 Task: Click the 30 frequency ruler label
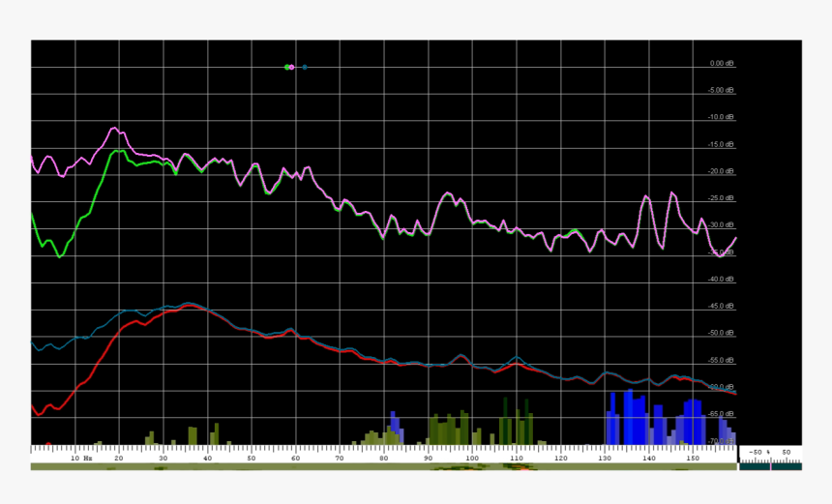pos(163,458)
